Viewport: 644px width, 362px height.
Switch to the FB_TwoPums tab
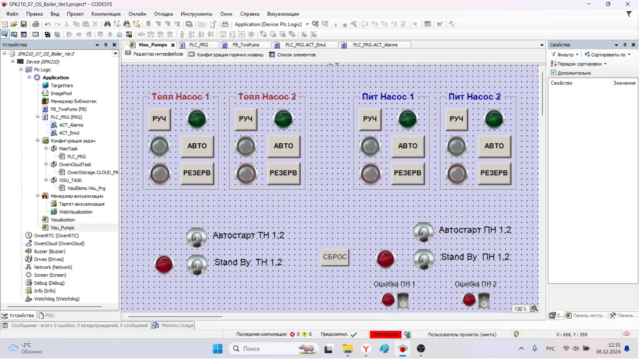246,45
